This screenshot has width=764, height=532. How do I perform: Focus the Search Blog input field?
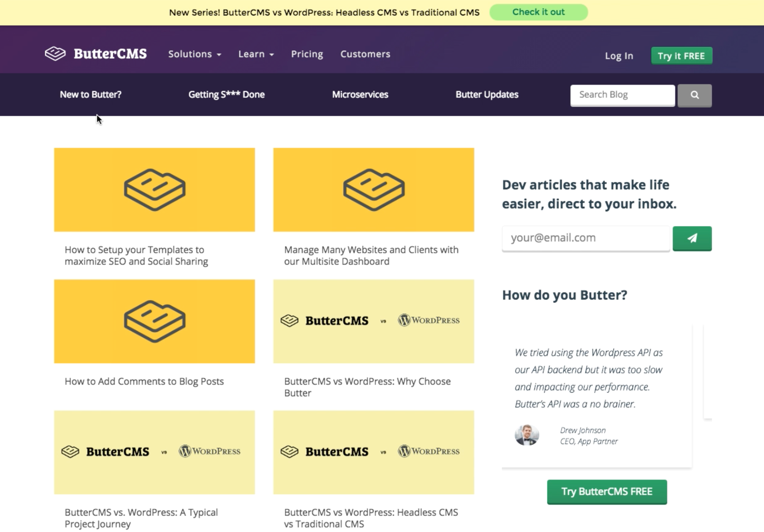pyautogui.click(x=623, y=95)
